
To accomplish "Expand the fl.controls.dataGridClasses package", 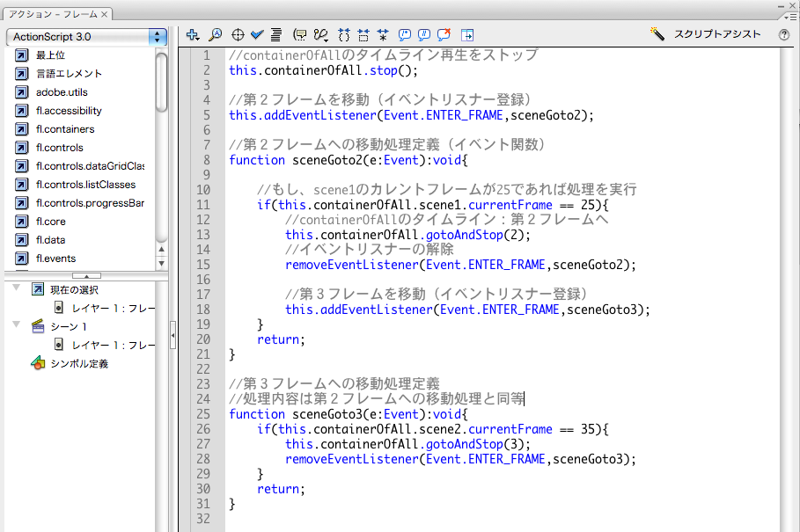I will click(79, 166).
